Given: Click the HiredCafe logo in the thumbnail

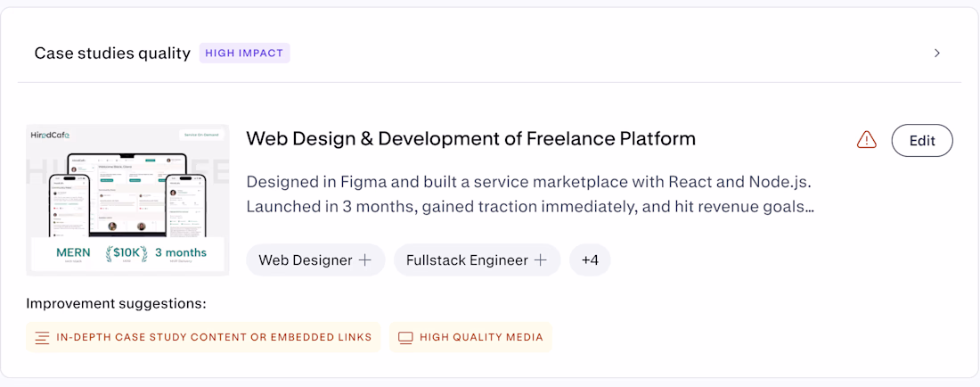Looking at the screenshot, I should tap(52, 135).
